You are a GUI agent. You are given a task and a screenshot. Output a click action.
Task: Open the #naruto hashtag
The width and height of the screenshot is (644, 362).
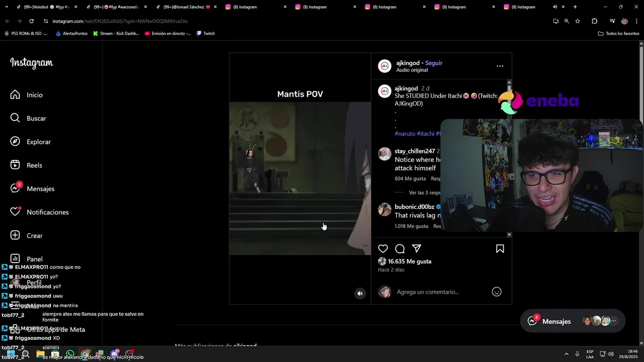pos(405,134)
